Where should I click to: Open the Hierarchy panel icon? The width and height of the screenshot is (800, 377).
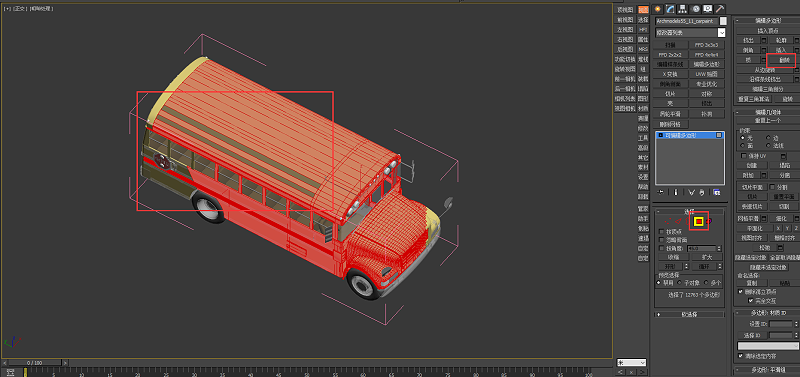(x=683, y=9)
